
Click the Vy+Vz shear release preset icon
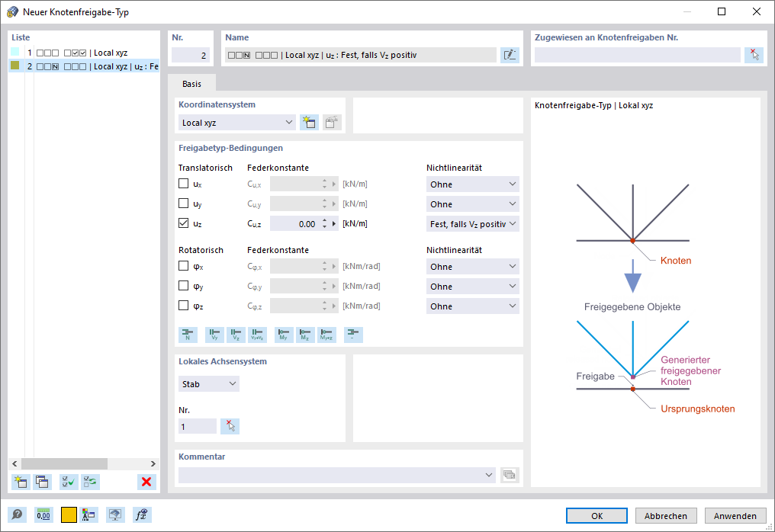(x=257, y=335)
